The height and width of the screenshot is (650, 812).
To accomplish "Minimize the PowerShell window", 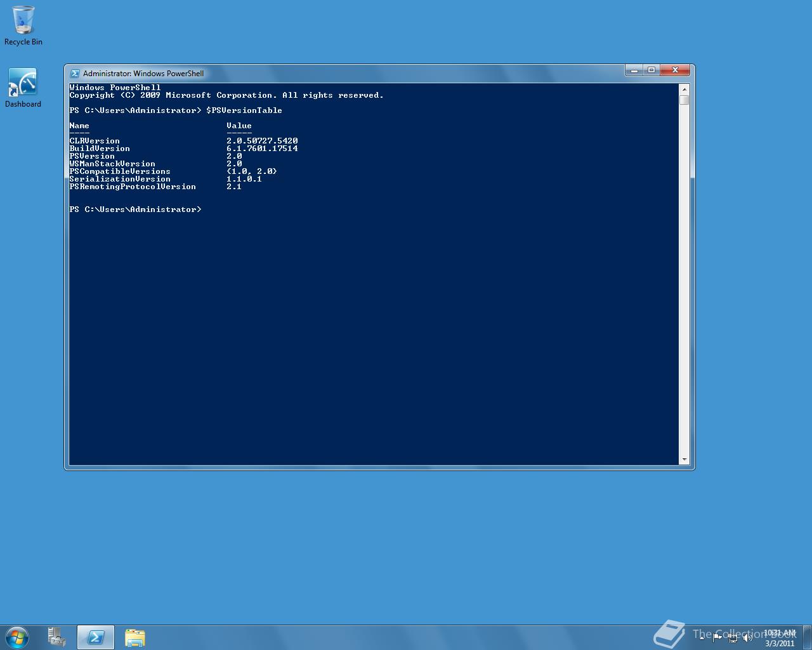I will [x=634, y=70].
